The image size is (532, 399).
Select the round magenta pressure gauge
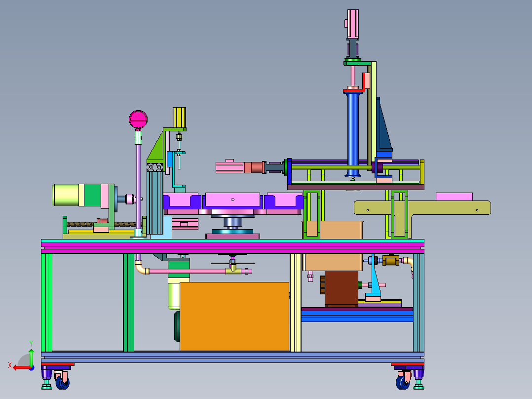tap(138, 119)
